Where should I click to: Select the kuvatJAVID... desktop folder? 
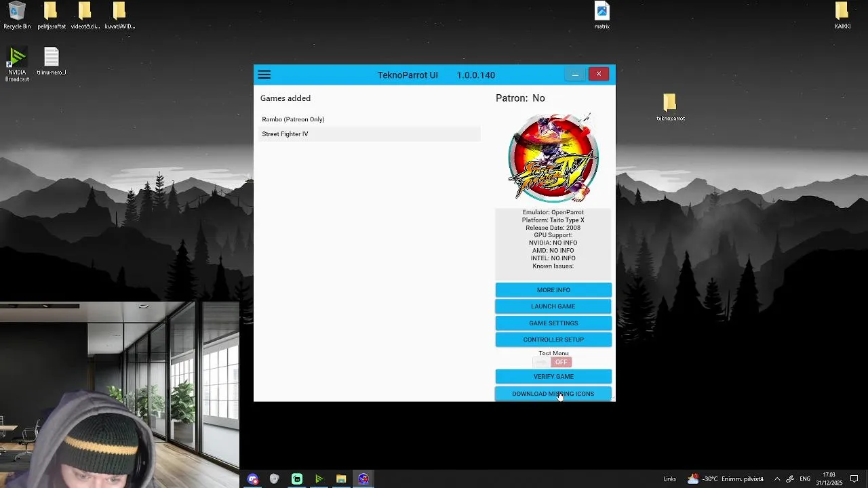120,16
